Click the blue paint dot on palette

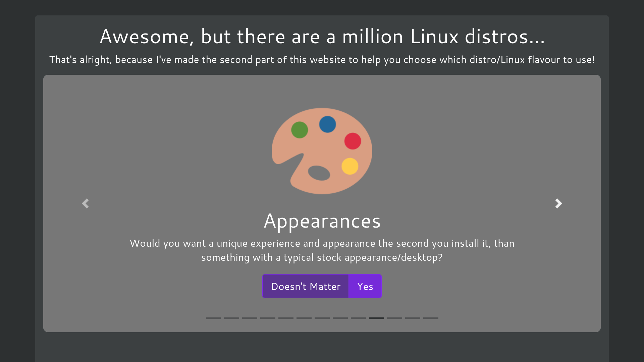pos(327,124)
